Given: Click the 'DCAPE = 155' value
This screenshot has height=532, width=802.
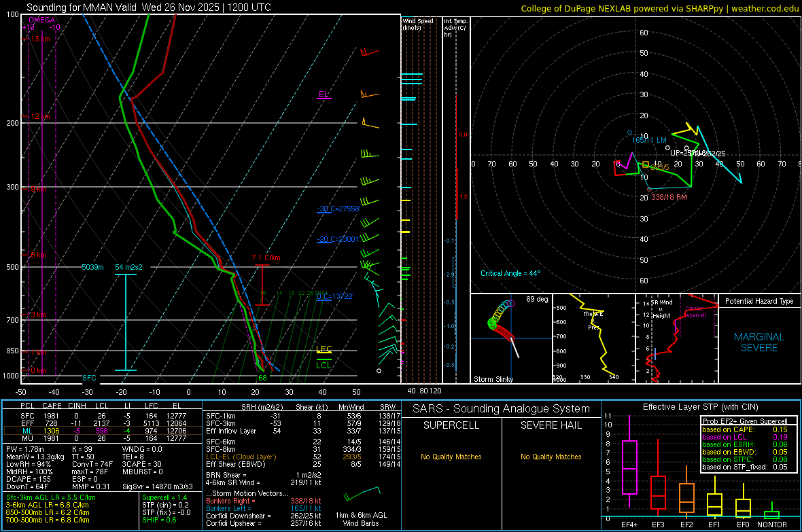Looking at the screenshot, I should (28, 479).
